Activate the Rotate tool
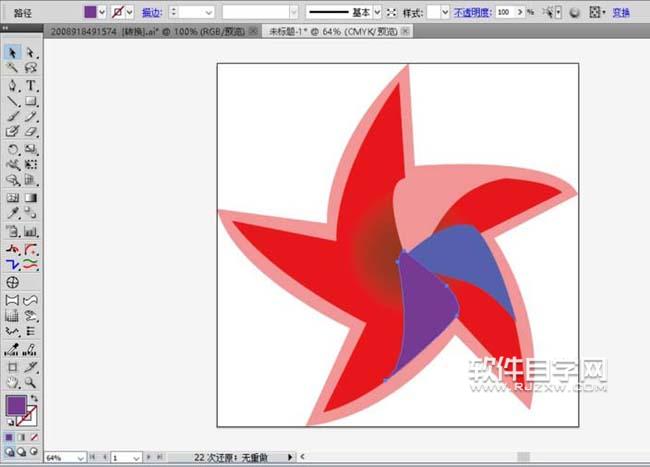The height and width of the screenshot is (467, 650). [12, 149]
